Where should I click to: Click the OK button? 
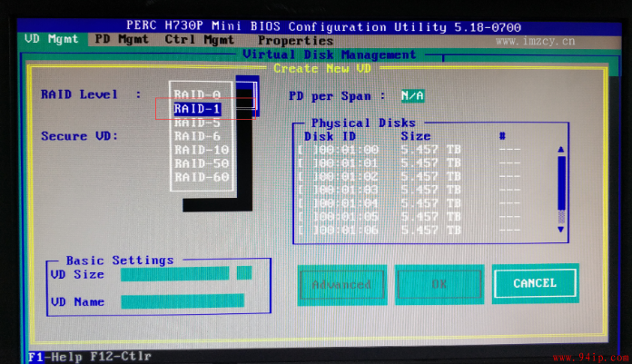pos(439,284)
